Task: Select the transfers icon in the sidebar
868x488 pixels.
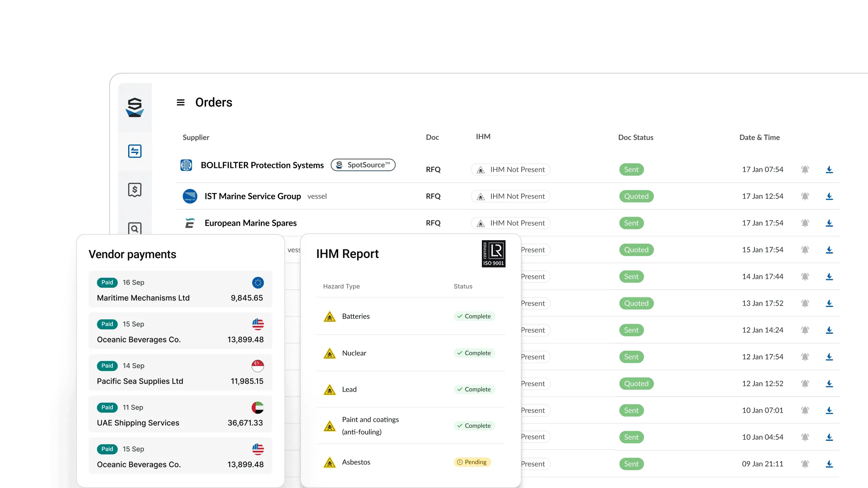Action: pyautogui.click(x=135, y=151)
